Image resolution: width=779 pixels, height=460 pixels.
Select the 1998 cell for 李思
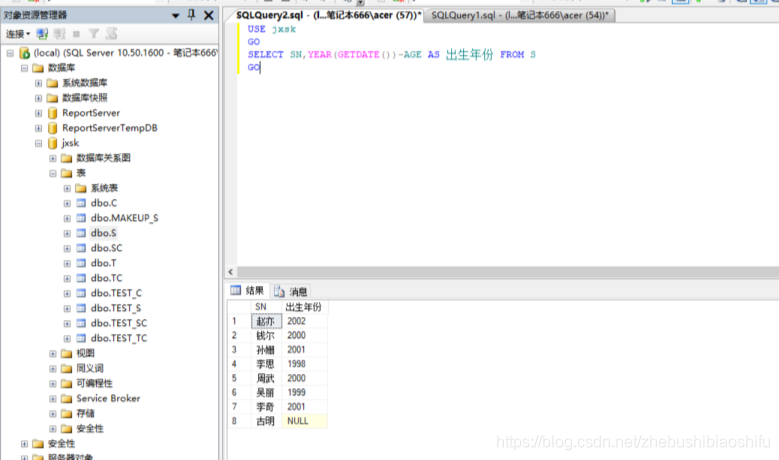coord(304,364)
